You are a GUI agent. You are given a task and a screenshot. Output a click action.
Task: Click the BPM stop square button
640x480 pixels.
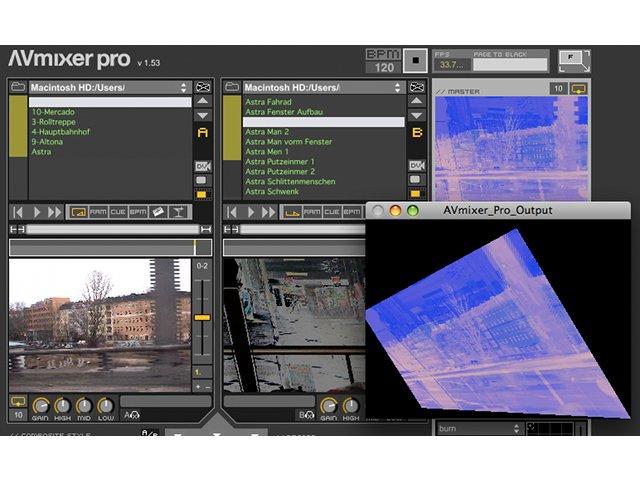(415, 60)
